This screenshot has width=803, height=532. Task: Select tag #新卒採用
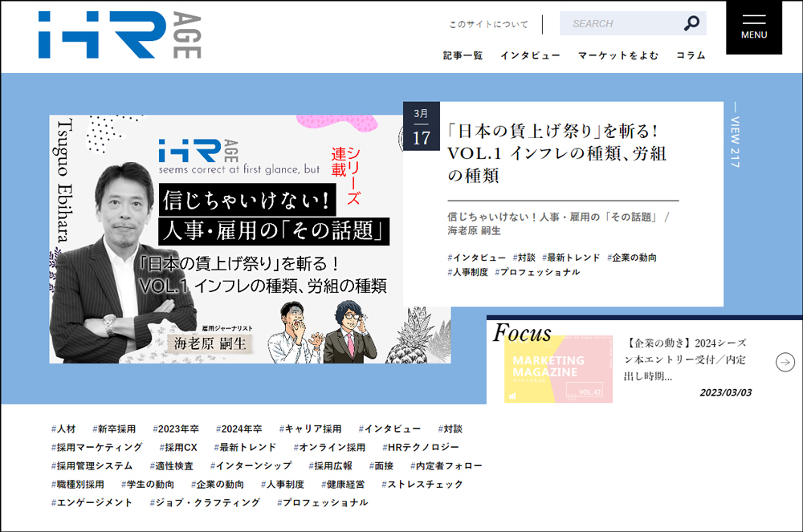114,428
